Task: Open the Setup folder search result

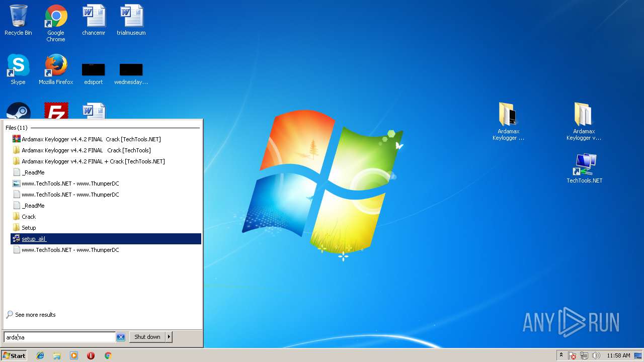Action: pyautogui.click(x=106, y=228)
